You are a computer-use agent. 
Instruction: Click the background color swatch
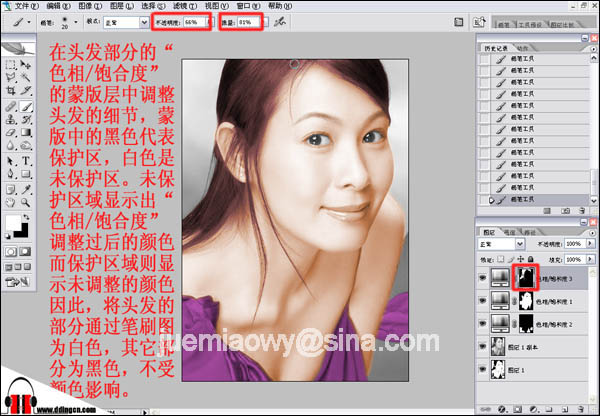click(x=24, y=231)
